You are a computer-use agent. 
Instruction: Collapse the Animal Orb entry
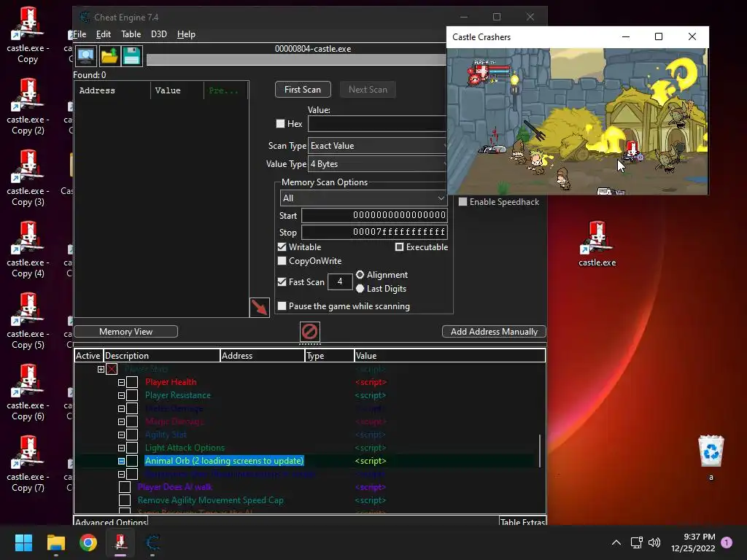[122, 461]
